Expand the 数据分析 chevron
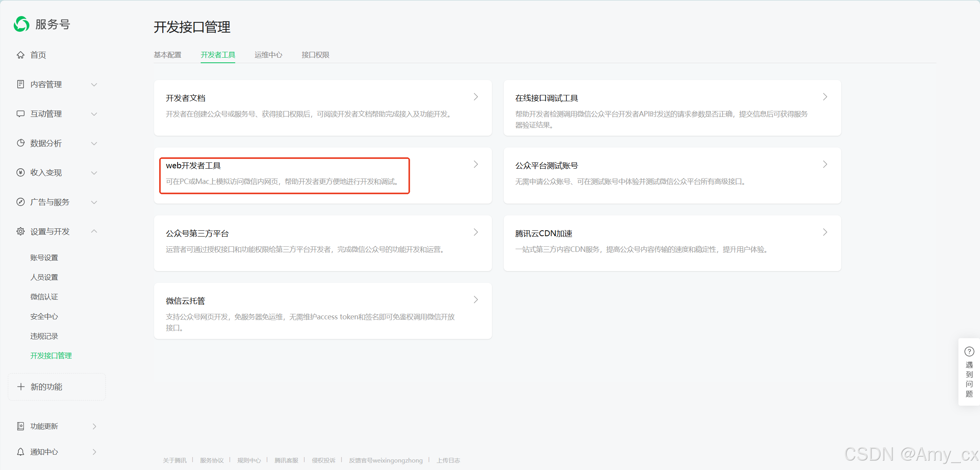 (94, 144)
